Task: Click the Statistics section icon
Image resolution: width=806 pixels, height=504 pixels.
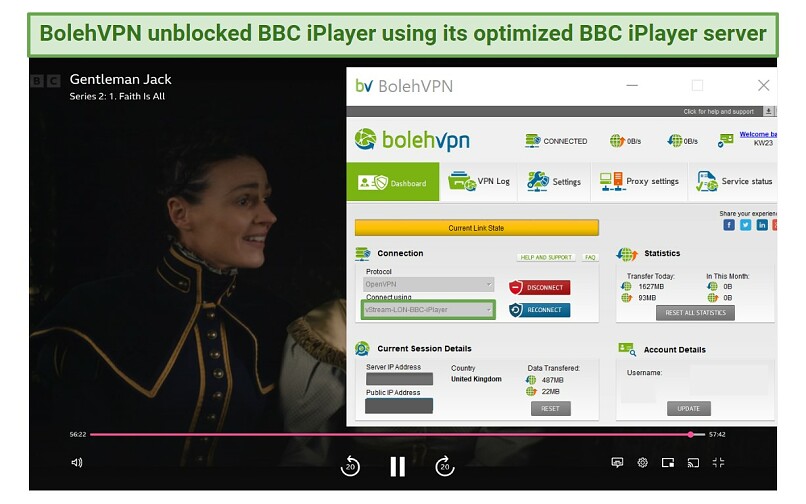Action: pyautogui.click(x=627, y=254)
